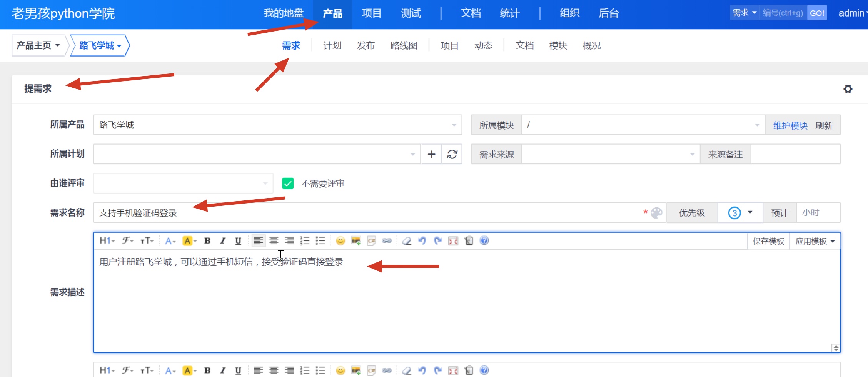Expand the 优先级 priority dropdown
Image resolution: width=868 pixels, height=377 pixels.
(740, 213)
